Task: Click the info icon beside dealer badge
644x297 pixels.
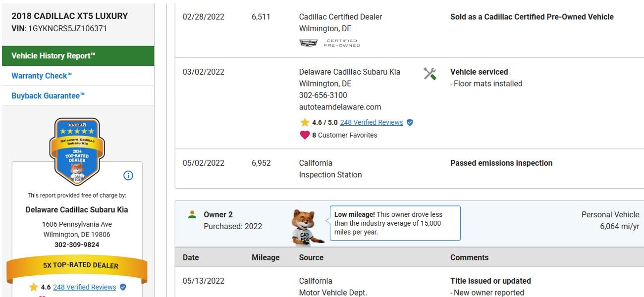Action: click(x=128, y=176)
